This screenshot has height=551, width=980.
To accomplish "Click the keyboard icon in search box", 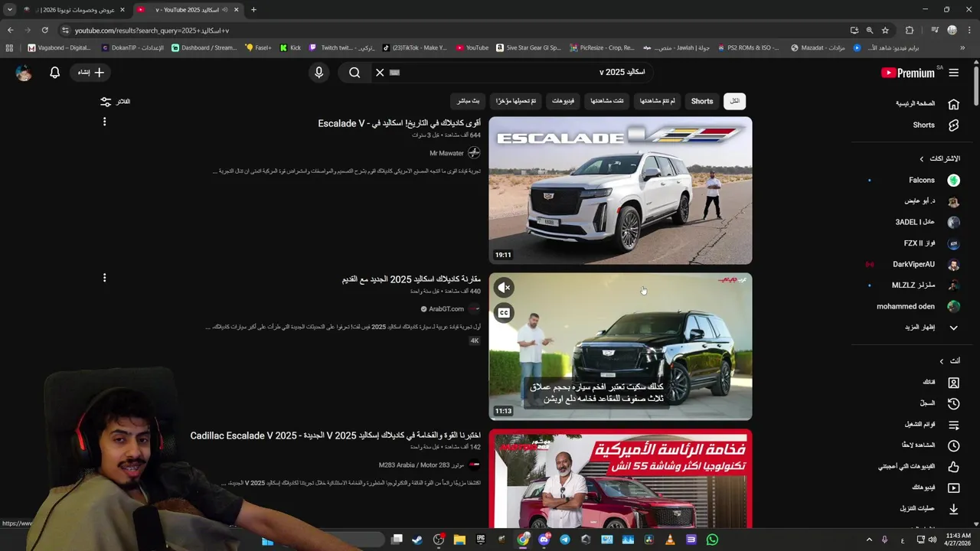I will [395, 73].
